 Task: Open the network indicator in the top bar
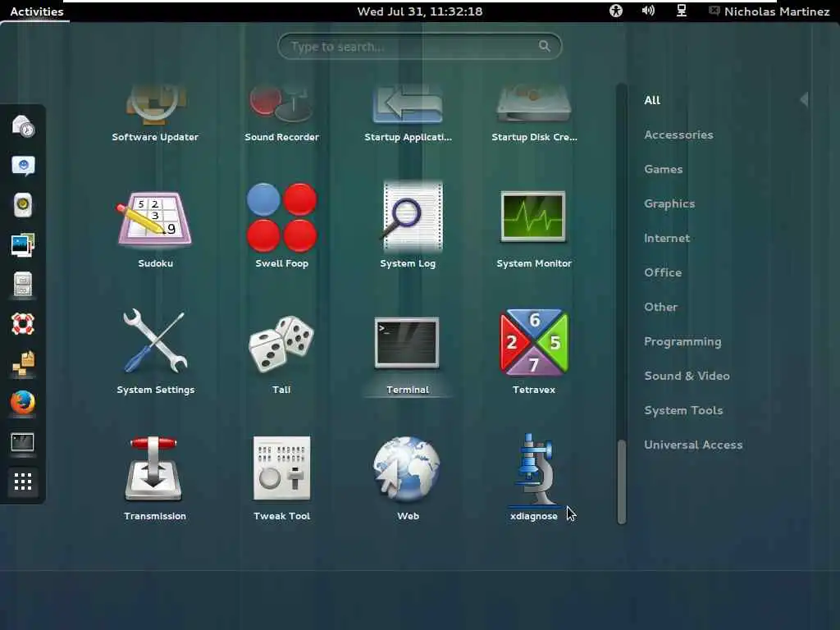pos(682,11)
